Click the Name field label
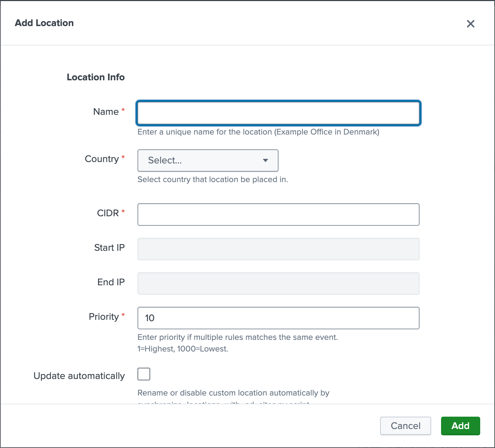495x448 pixels. click(x=106, y=112)
